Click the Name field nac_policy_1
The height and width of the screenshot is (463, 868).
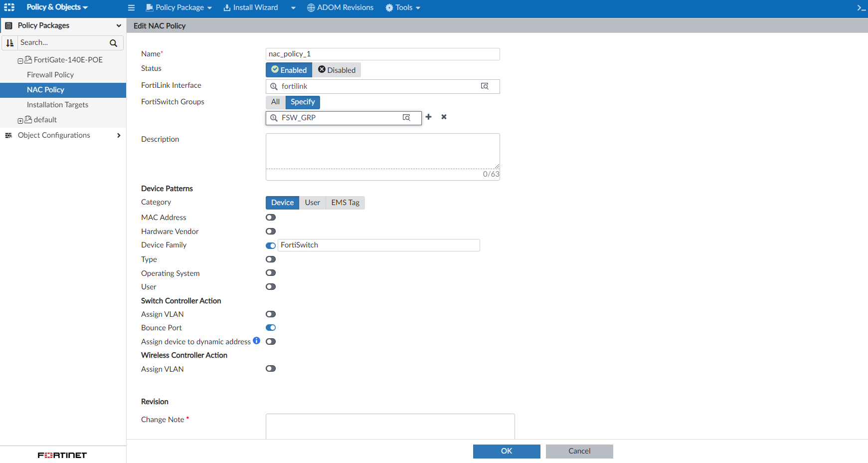pos(383,54)
